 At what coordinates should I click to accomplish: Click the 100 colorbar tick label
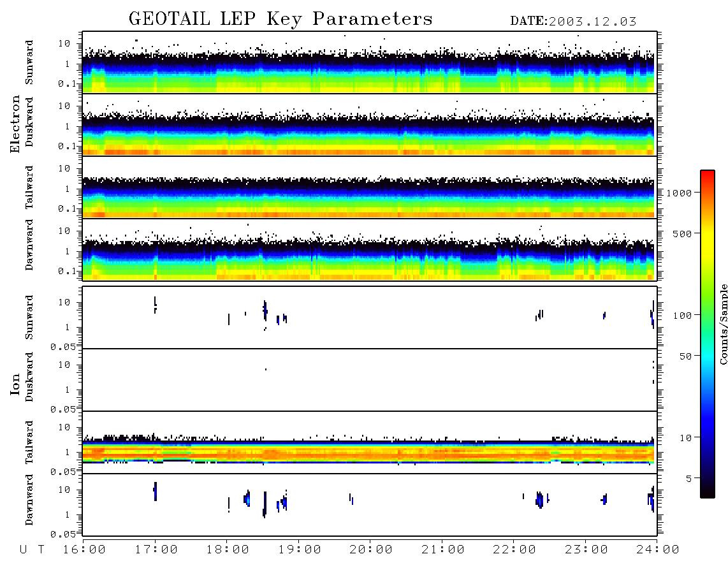pos(683,316)
